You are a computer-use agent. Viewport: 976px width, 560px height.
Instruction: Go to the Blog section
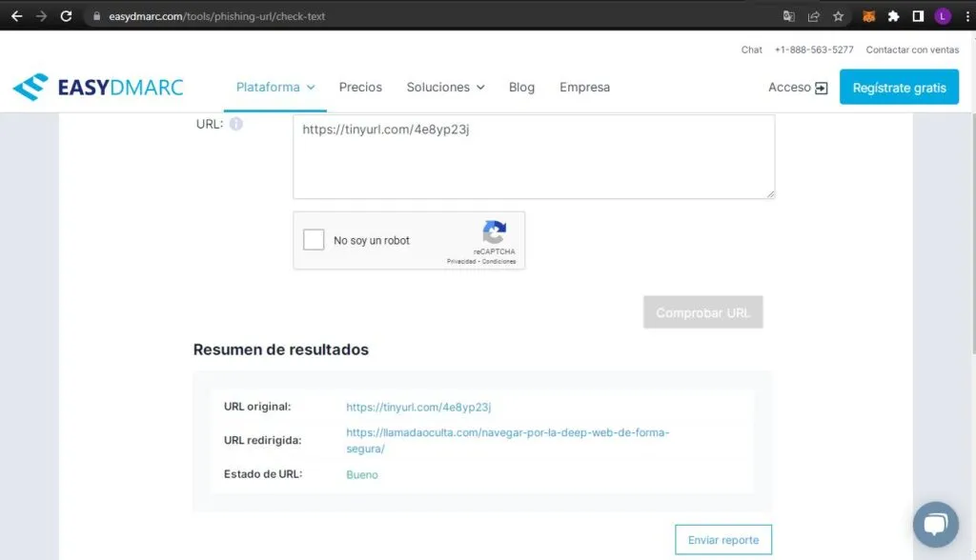[521, 87]
